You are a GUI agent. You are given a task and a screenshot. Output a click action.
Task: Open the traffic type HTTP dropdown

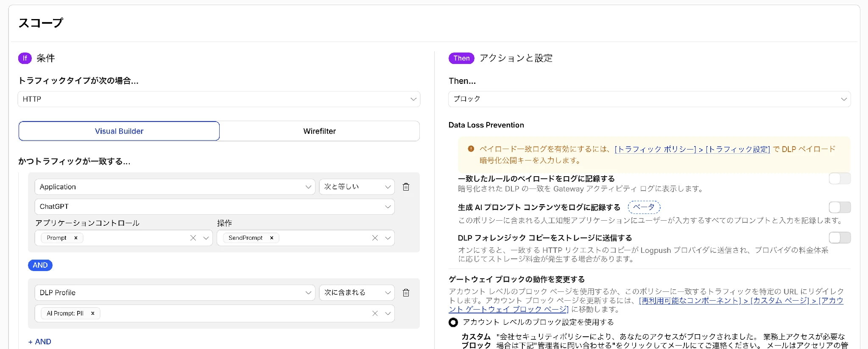219,99
